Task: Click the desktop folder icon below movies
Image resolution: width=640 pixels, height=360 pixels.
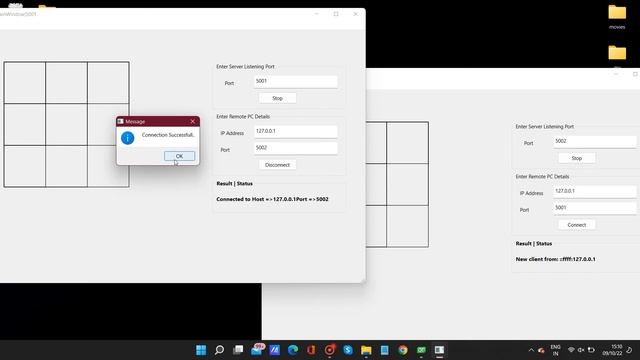Action: [x=617, y=53]
